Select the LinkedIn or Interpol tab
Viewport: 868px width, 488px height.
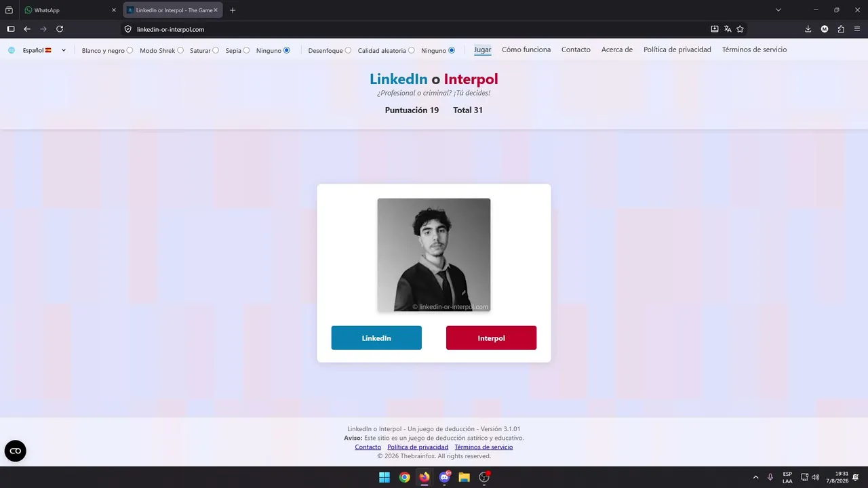pyautogui.click(x=173, y=10)
